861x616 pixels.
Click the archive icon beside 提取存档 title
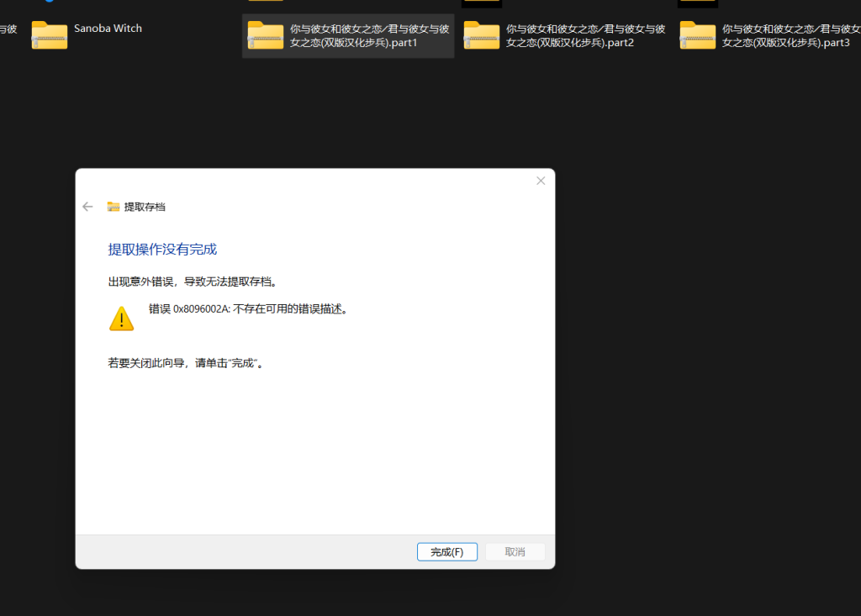pos(113,206)
